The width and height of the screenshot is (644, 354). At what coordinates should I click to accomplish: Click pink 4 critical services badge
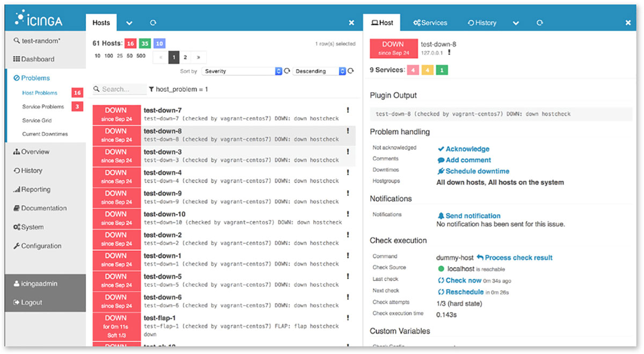412,70
